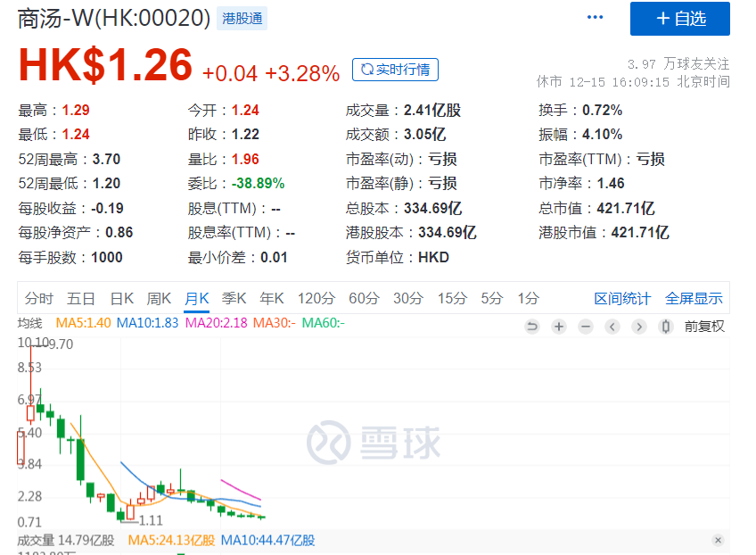Reset the chart using the undo arrow icon
Image resolution: width=756 pixels, height=555 pixels.
(532, 327)
